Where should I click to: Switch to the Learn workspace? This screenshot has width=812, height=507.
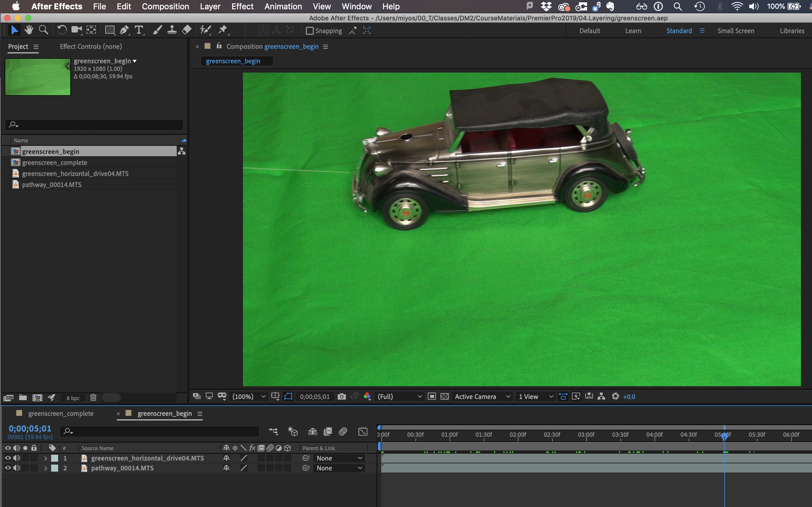pyautogui.click(x=633, y=31)
